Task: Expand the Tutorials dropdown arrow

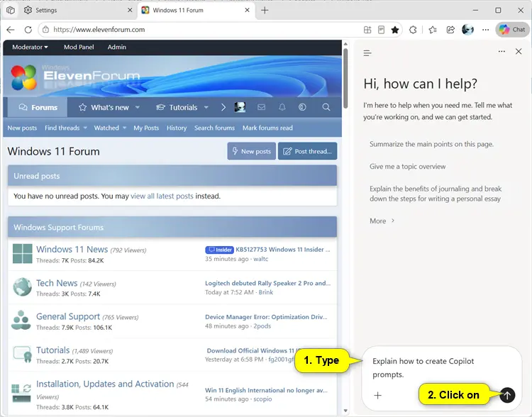Action: click(x=206, y=107)
